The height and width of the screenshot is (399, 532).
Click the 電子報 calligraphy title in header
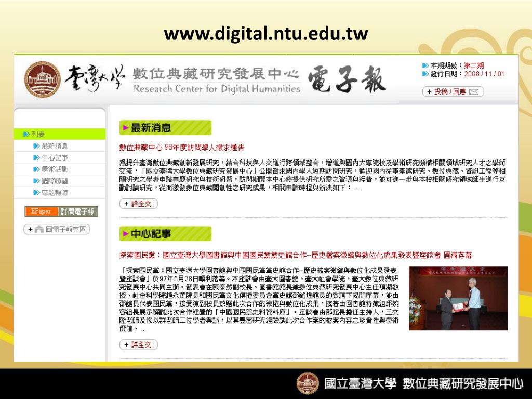click(347, 79)
